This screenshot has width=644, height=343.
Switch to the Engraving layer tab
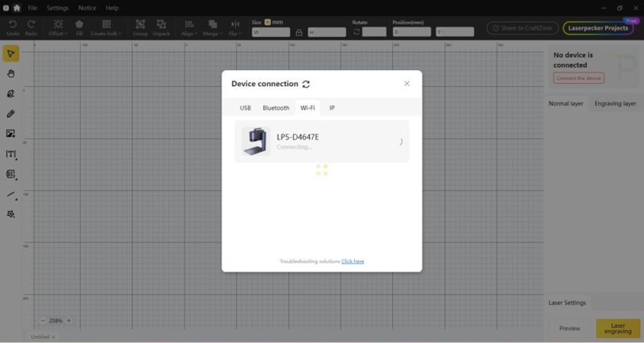pyautogui.click(x=615, y=104)
